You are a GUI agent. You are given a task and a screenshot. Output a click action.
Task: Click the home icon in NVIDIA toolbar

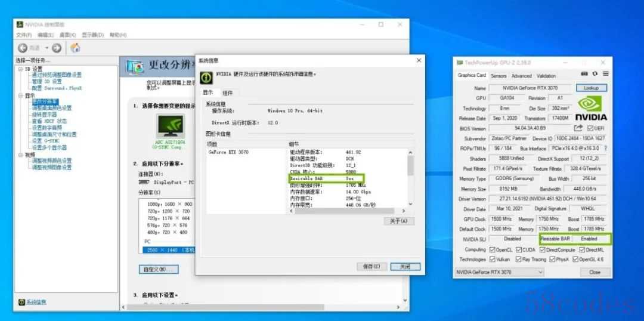[75, 48]
